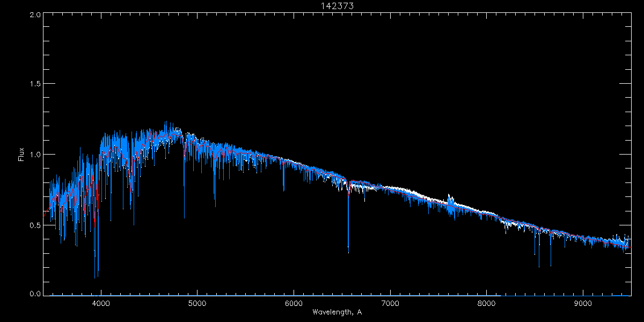
Task: Click the 9000 wavelength tick label
Action: [x=583, y=303]
